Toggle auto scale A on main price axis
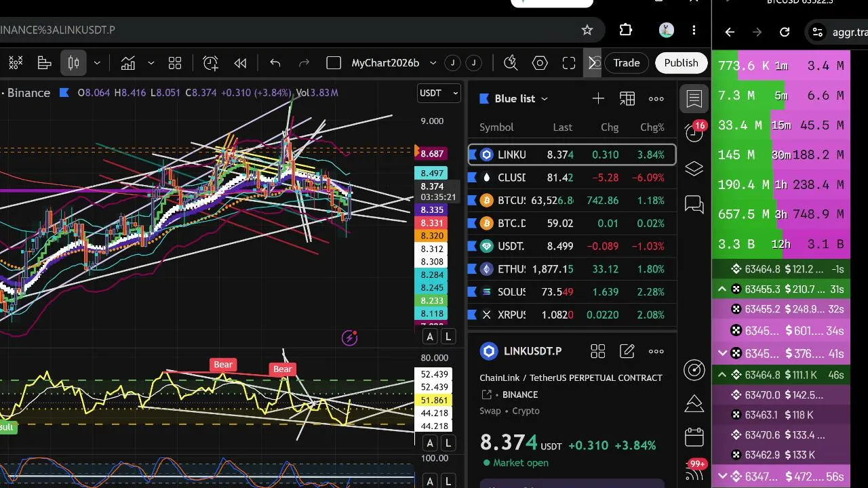 (x=430, y=336)
